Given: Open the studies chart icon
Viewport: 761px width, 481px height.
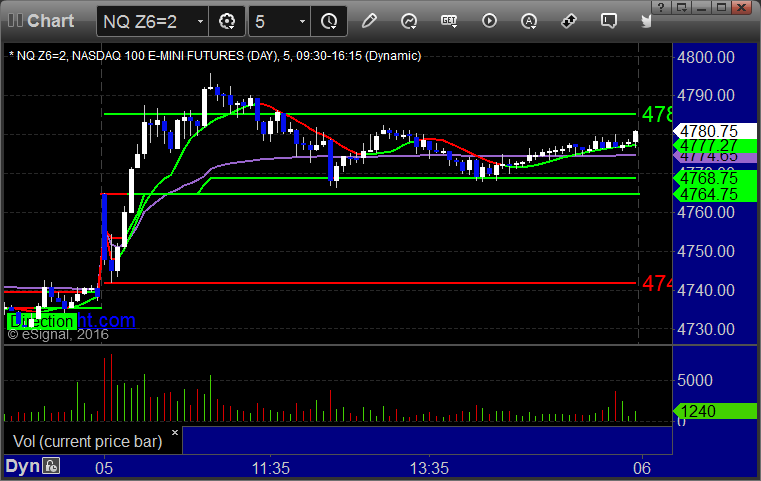Looking at the screenshot, I should click(x=409, y=21).
